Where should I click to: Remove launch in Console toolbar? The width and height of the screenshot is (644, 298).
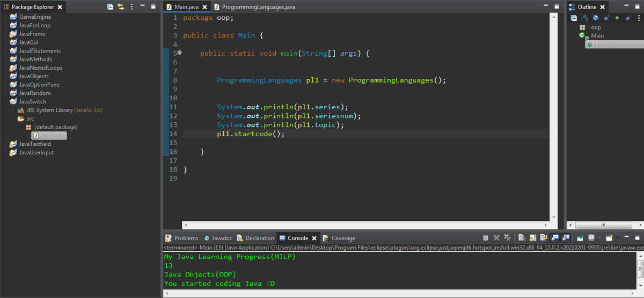click(496, 238)
